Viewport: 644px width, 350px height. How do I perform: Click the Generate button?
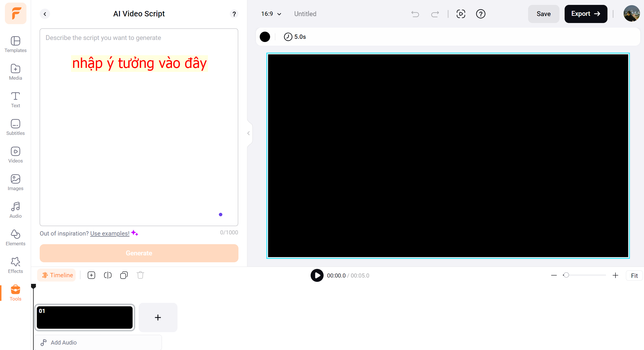[x=139, y=253]
